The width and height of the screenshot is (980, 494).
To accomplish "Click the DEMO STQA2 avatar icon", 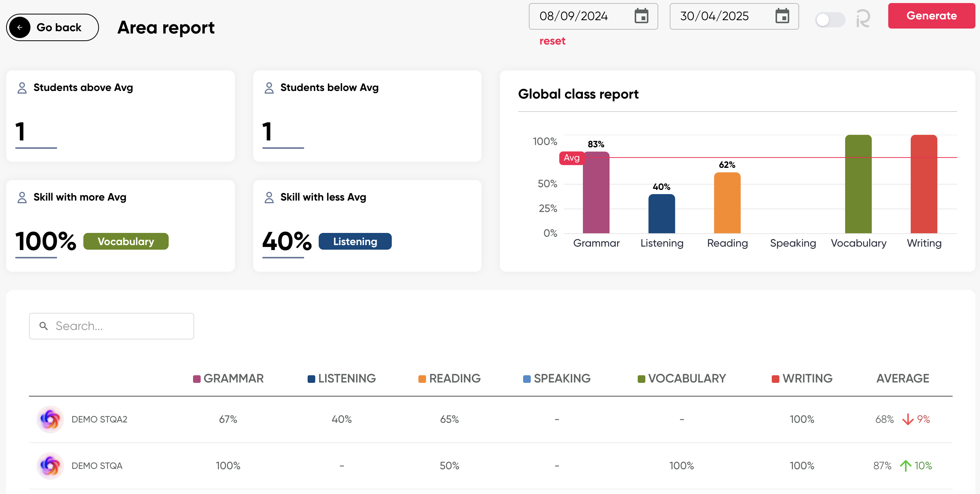I will click(x=50, y=419).
